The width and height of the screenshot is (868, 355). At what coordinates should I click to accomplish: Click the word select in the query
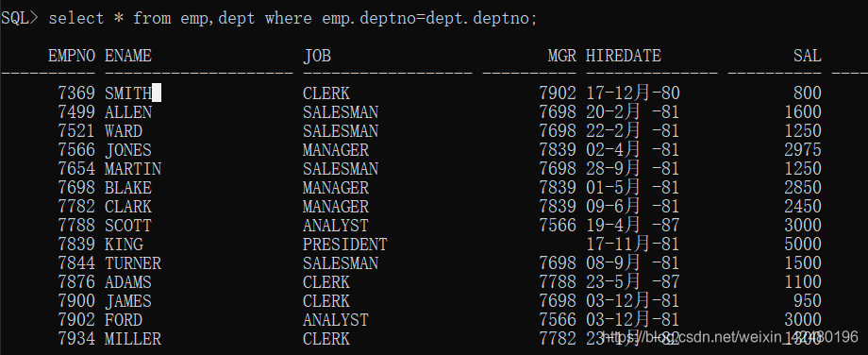point(76,18)
